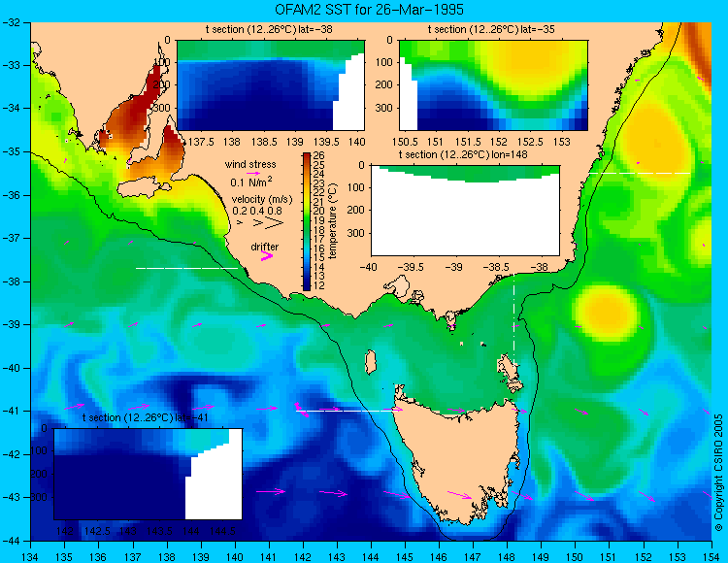Click the -36 main latitude axis label
The width and height of the screenshot is (728, 563).
coord(11,195)
